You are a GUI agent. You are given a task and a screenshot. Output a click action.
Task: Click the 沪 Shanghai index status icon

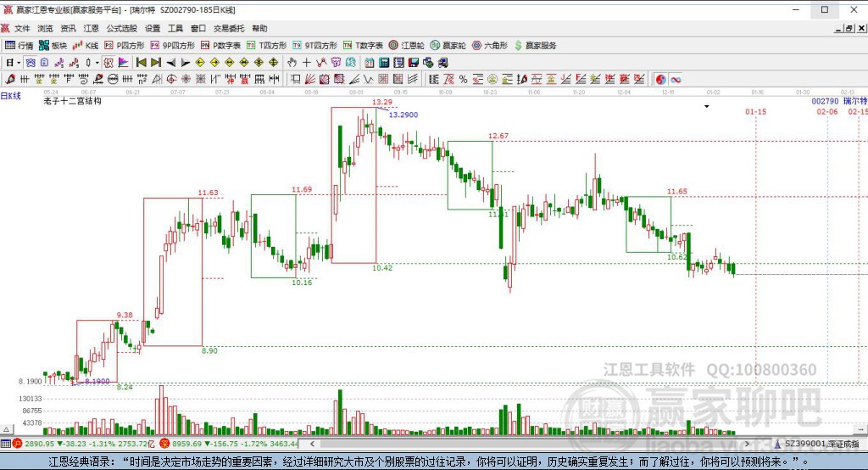(17, 444)
